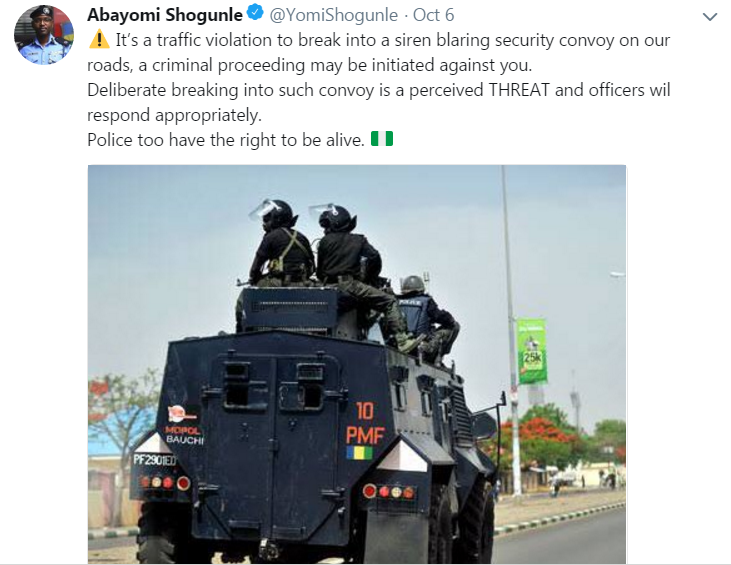This screenshot has width=731, height=565.
Task: Open the attached armored vehicle photo
Action: point(357,364)
